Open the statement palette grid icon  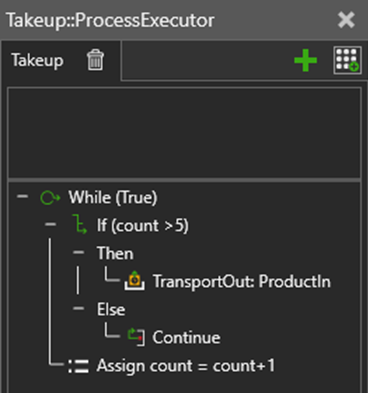click(x=347, y=60)
